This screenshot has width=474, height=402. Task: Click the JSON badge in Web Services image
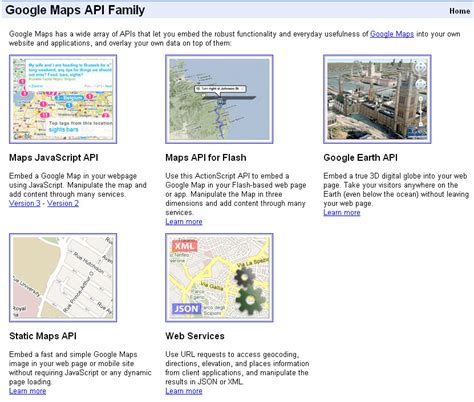point(186,309)
